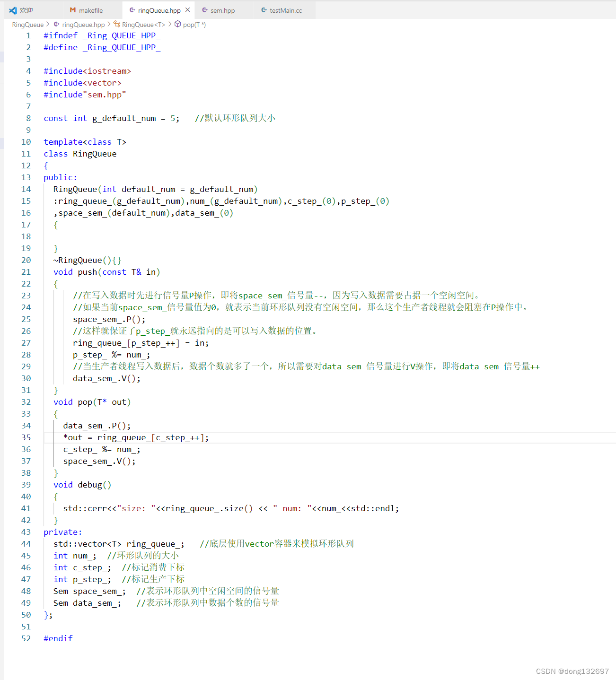Click 'void push(const T& in)' signature
The height and width of the screenshot is (680, 616).
[107, 272]
